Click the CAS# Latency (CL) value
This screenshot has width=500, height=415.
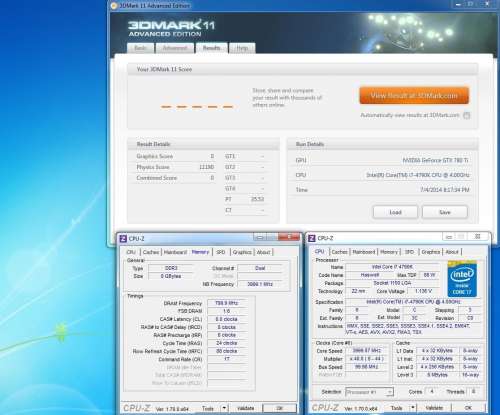click(227, 319)
